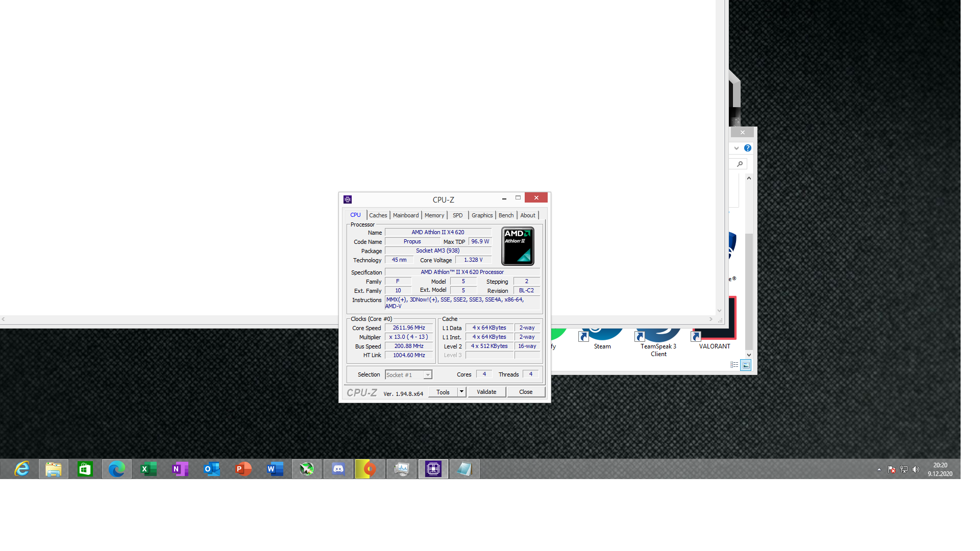Click the horizontal scrollbar right arrow
This screenshot has height=551, width=980.
pyautogui.click(x=710, y=319)
